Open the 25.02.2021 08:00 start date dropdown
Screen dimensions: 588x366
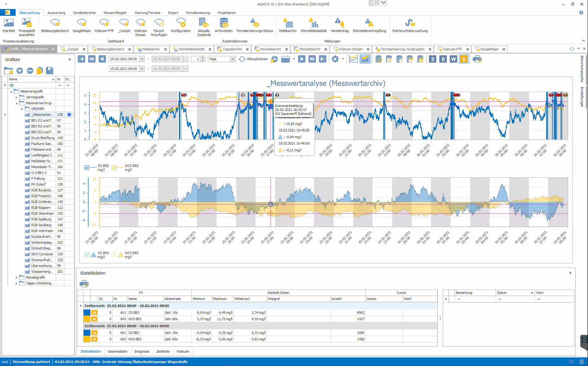click(142, 59)
